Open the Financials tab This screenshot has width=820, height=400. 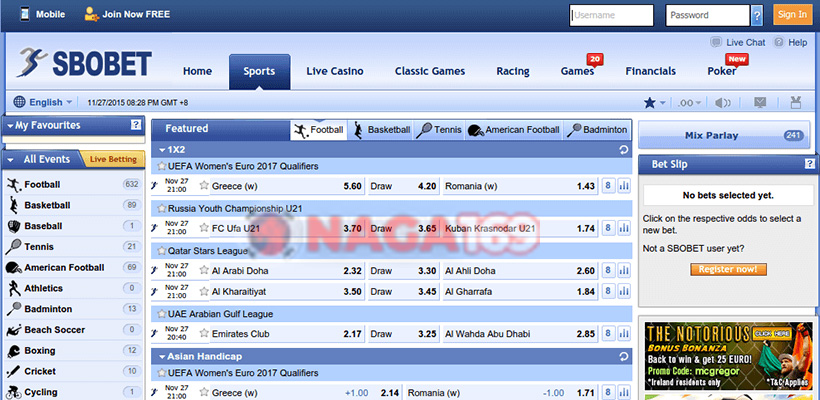[x=651, y=71]
